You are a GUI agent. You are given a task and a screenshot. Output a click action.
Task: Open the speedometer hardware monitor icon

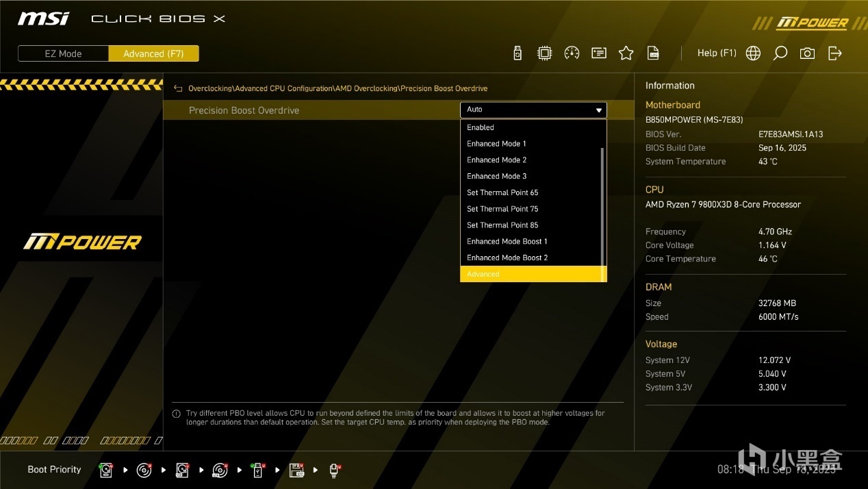572,53
